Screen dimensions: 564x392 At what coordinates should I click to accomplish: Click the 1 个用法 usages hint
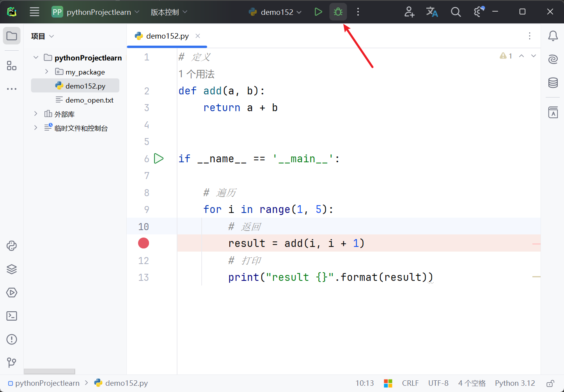point(197,74)
